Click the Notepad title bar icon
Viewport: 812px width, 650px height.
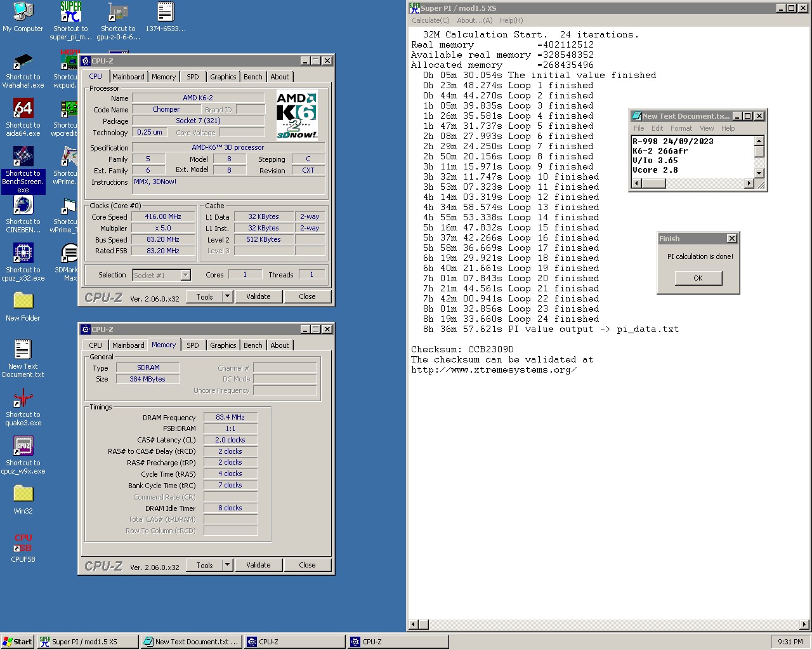[636, 116]
